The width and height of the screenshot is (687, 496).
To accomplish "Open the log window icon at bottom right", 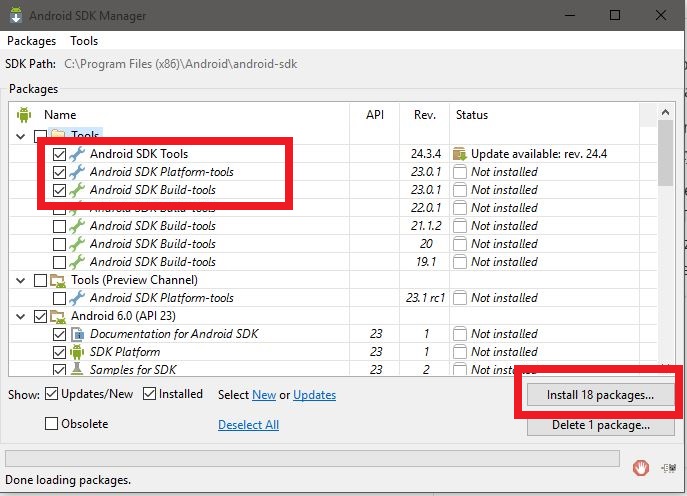I will coord(669,468).
